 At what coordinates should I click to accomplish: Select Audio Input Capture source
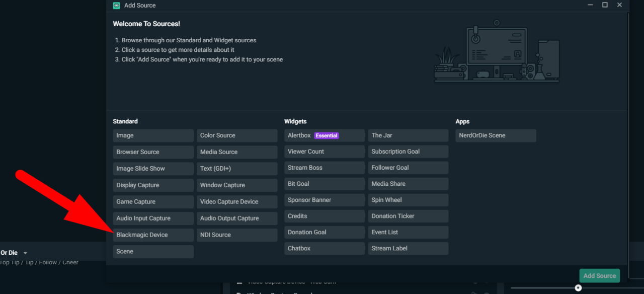pyautogui.click(x=153, y=218)
